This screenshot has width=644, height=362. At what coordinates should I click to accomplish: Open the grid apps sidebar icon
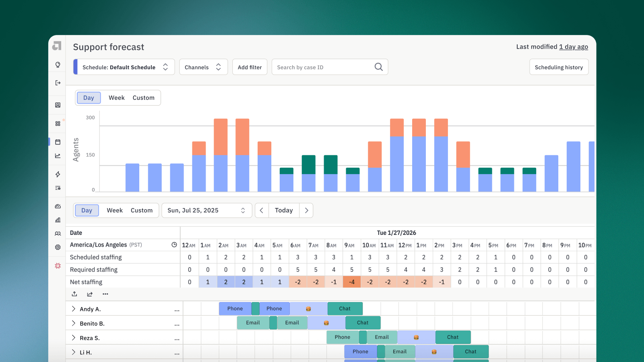pos(58,123)
